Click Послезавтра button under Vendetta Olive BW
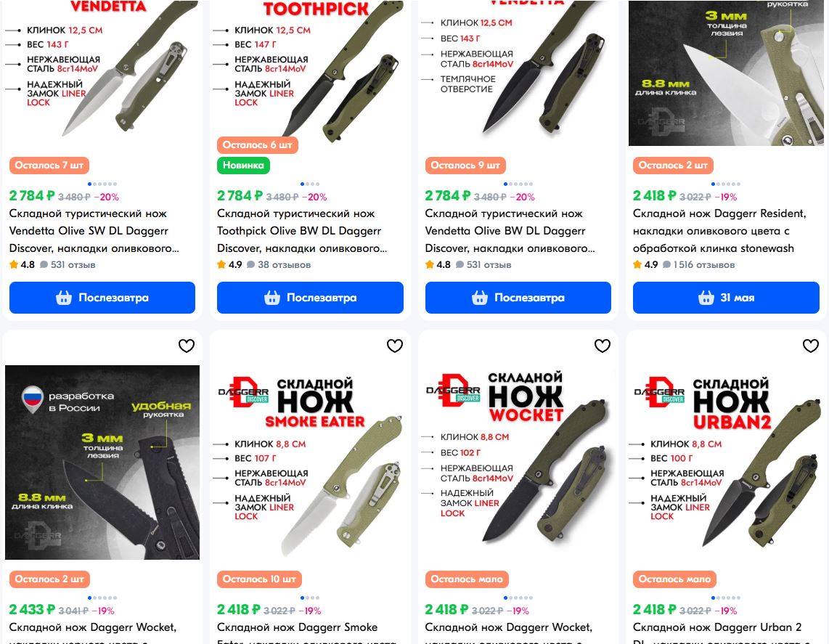 tap(518, 298)
